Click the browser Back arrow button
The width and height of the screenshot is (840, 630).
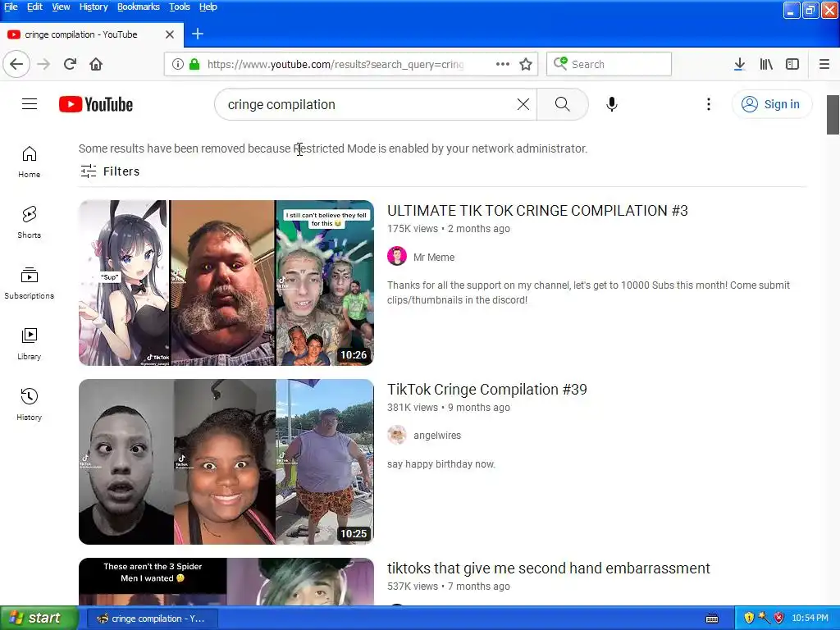click(16, 64)
